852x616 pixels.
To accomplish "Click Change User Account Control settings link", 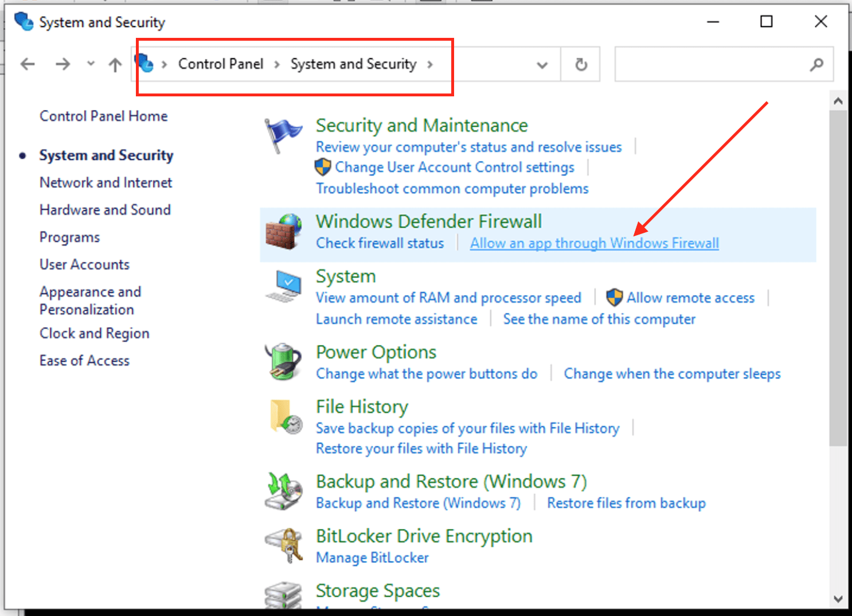I will coord(454,167).
